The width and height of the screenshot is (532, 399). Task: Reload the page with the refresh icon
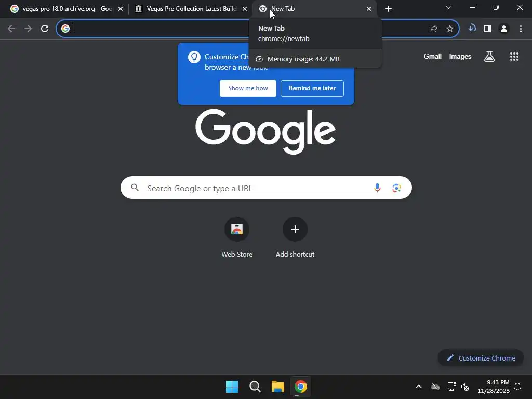(x=45, y=29)
